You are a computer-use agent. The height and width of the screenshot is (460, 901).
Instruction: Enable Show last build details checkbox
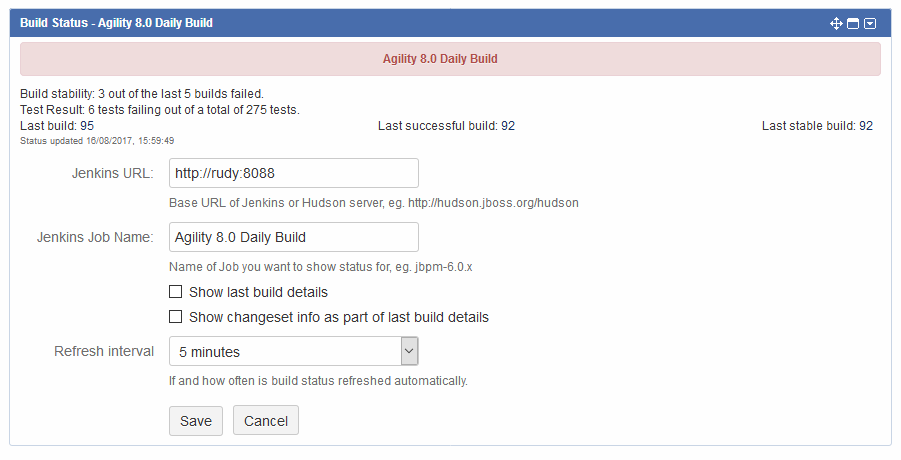point(176,292)
